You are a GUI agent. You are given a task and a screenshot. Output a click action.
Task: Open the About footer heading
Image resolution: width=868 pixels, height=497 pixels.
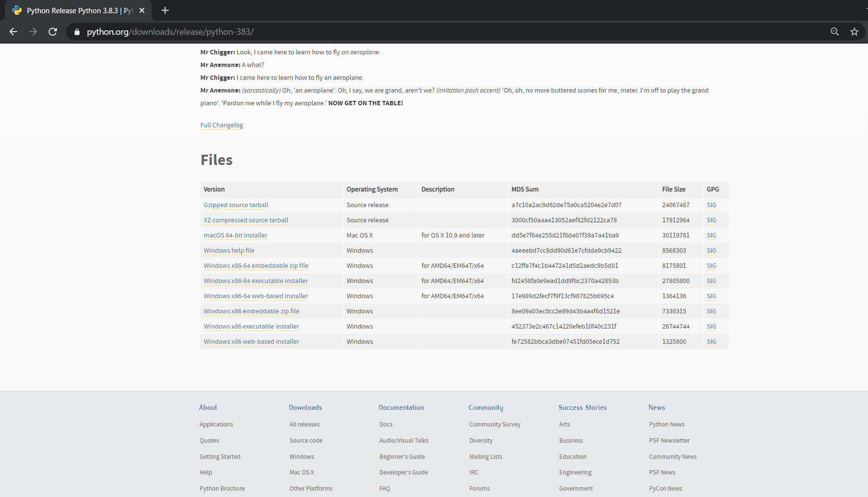click(208, 407)
